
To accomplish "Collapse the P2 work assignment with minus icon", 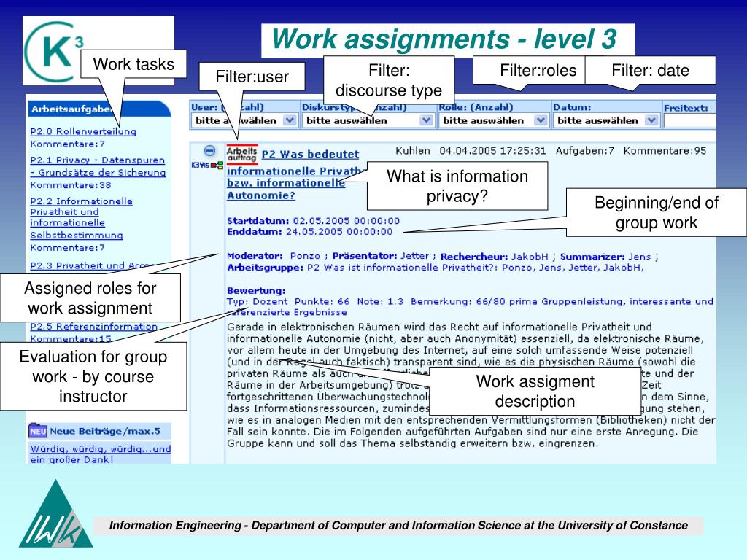I will (209, 151).
